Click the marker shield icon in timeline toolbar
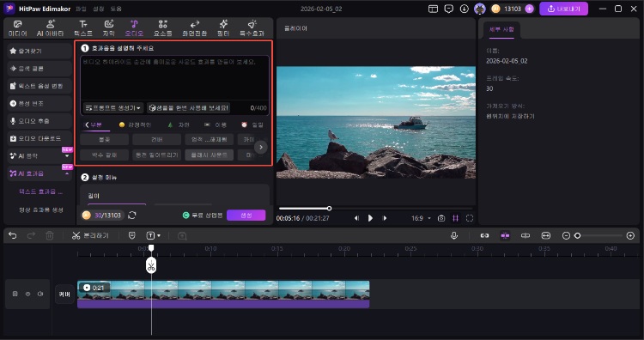Image resolution: width=644 pixels, height=340 pixels. [132, 235]
